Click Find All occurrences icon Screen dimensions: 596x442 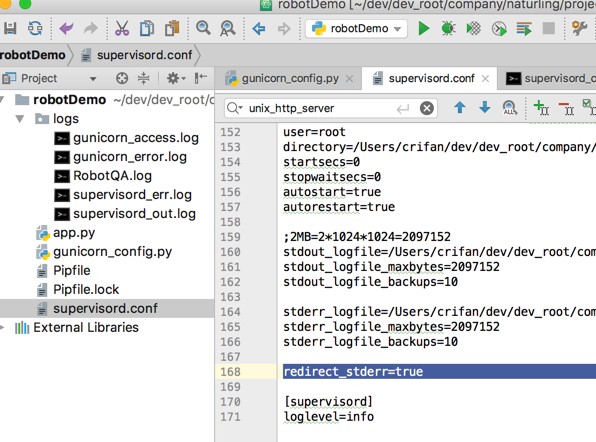click(x=509, y=108)
